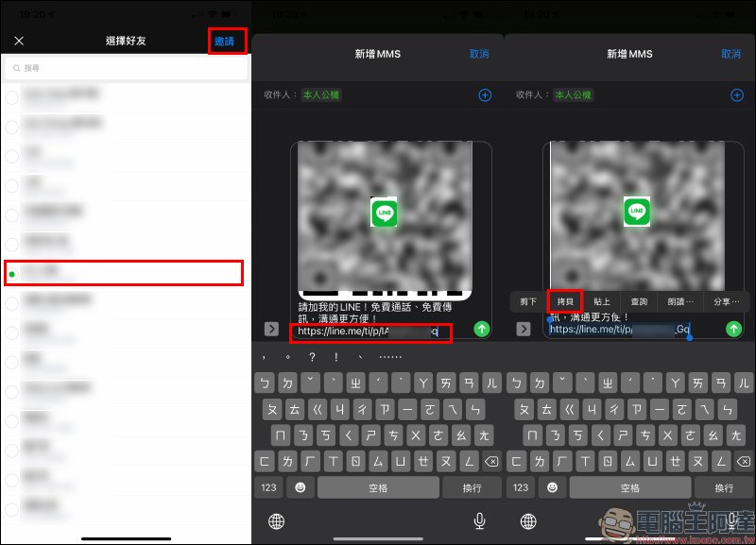Insert the ？ punctuation suggestion
756x545 pixels.
click(313, 357)
